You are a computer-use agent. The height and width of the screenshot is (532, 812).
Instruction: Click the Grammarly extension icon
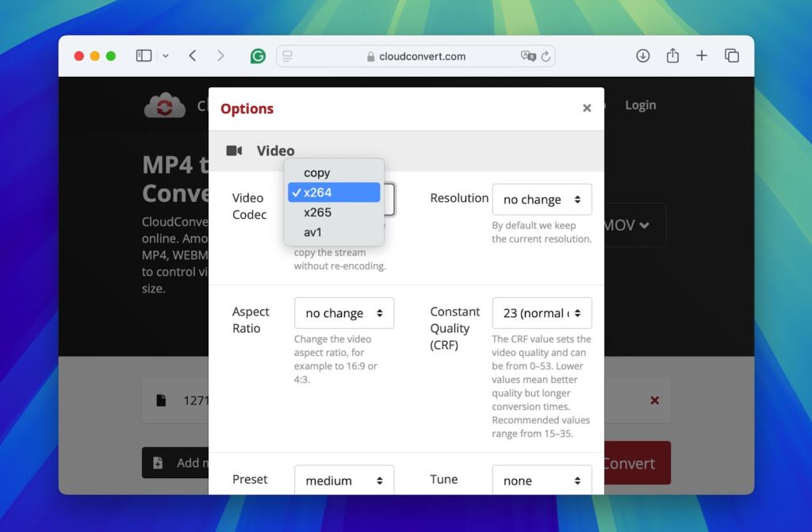point(258,55)
